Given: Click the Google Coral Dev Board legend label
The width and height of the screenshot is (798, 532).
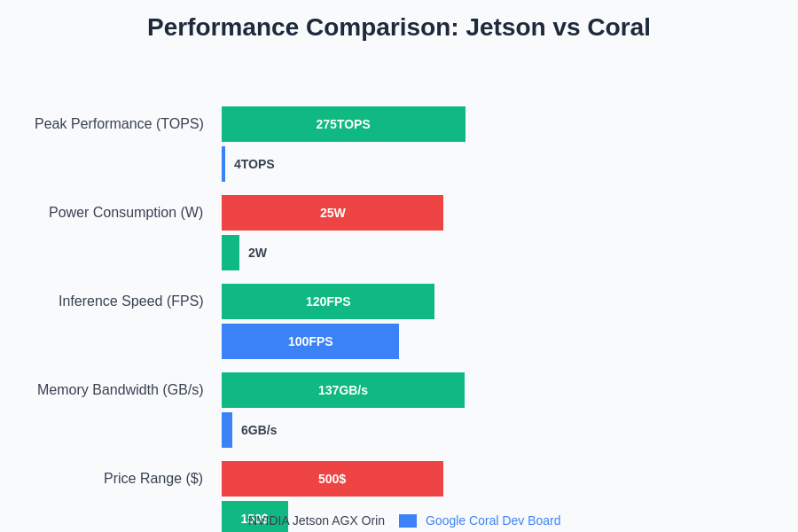Looking at the screenshot, I should click(x=493, y=521).
